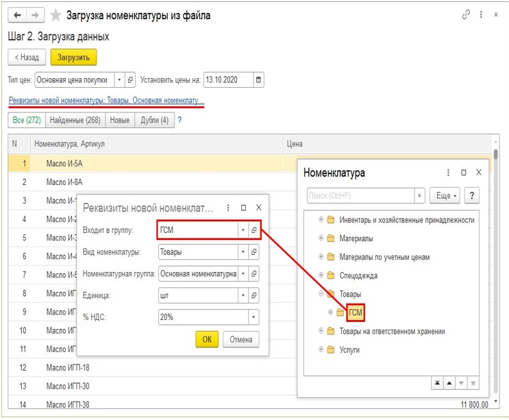The width and height of the screenshot is (509, 420).
Task: Add this page to favorites star
Action: click(x=55, y=14)
